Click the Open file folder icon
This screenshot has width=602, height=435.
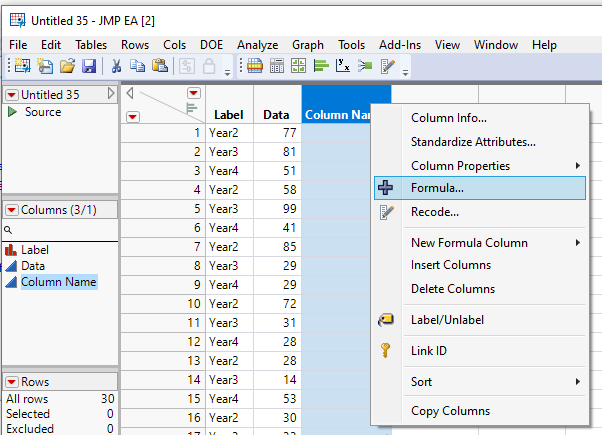pyautogui.click(x=67, y=66)
